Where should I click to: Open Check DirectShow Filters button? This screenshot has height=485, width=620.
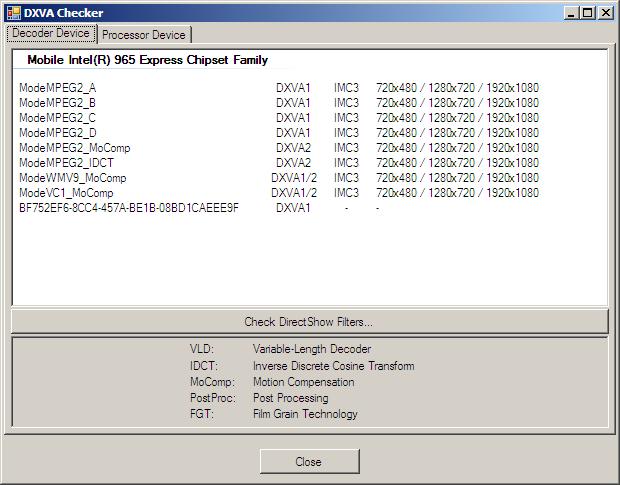pyautogui.click(x=309, y=322)
